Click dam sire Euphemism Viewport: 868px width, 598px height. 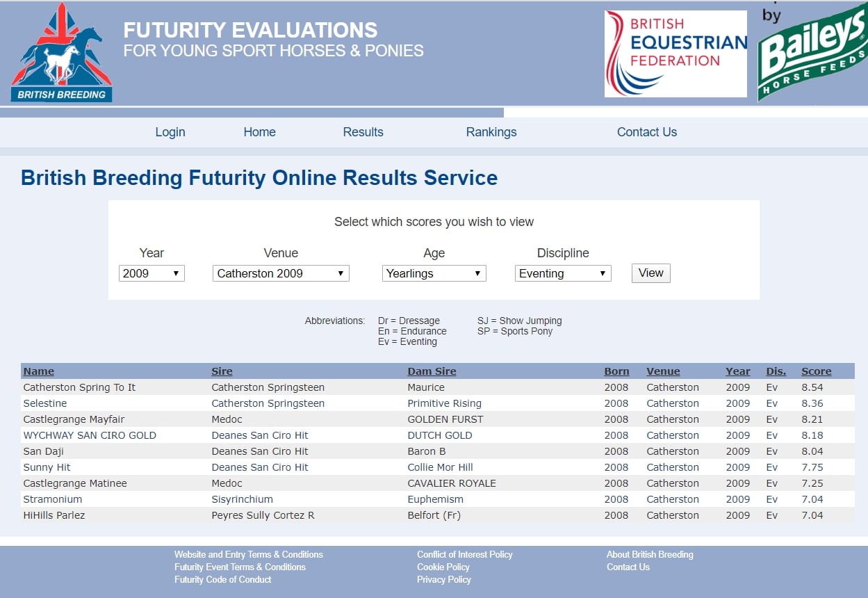click(435, 499)
